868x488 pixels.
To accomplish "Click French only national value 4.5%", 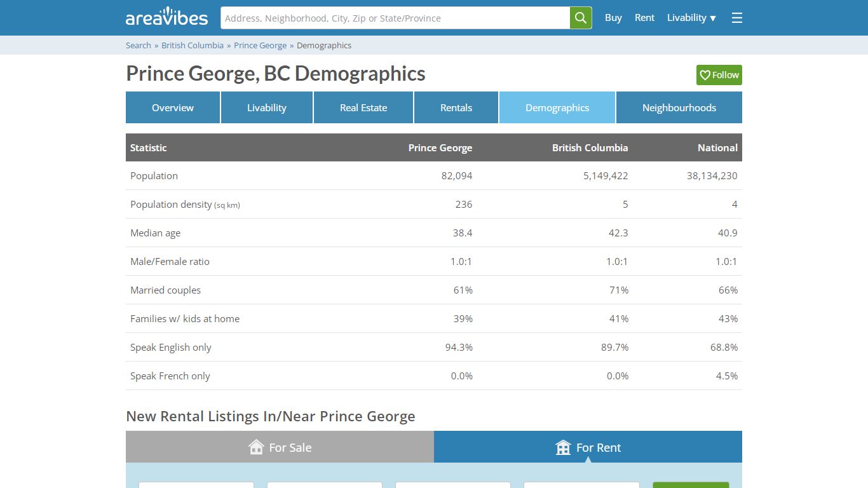I will point(727,376).
